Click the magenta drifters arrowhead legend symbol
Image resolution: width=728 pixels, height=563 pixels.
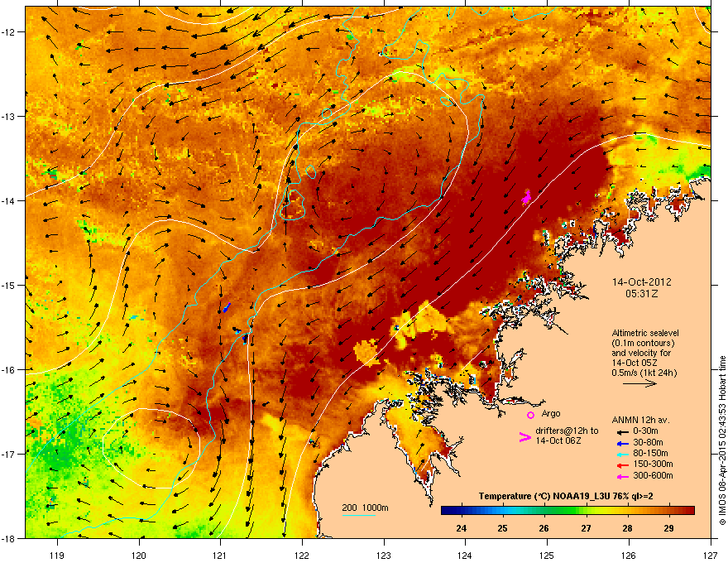point(524,437)
